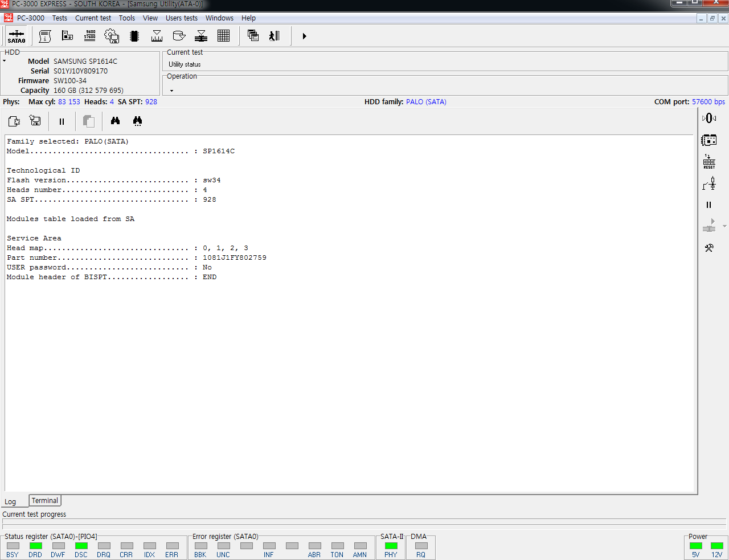Open the grid map icon

(223, 36)
